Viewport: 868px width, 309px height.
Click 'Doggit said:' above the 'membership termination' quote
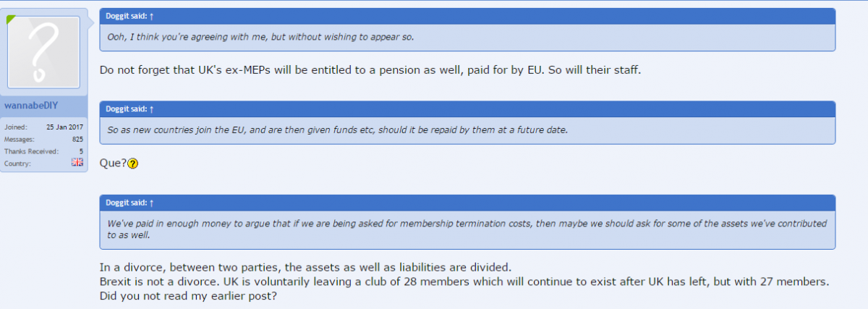click(x=126, y=203)
